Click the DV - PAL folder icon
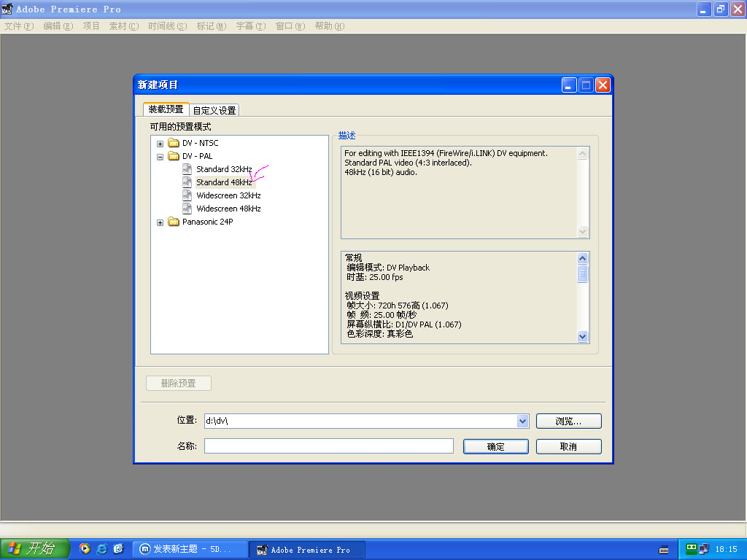This screenshot has width=747, height=560. coord(174,156)
